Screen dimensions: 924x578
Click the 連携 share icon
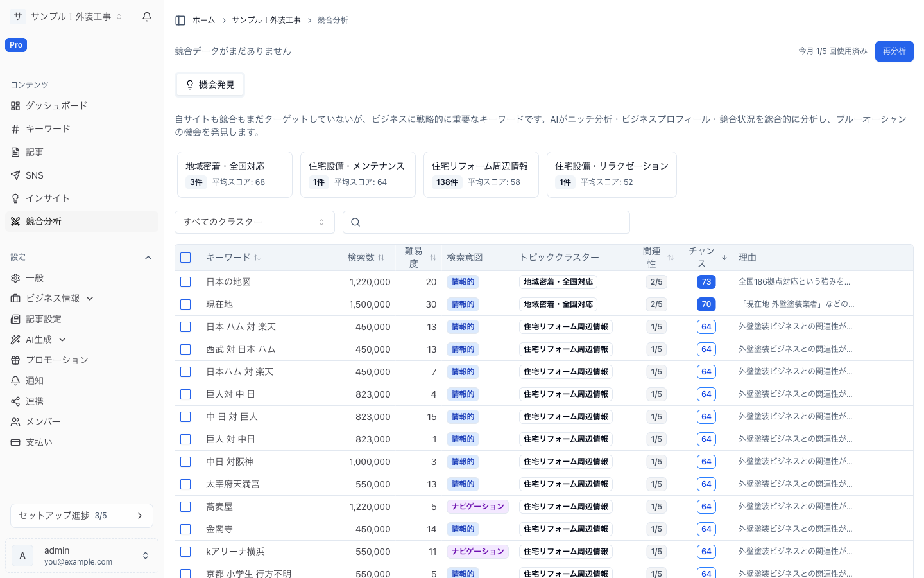15,401
